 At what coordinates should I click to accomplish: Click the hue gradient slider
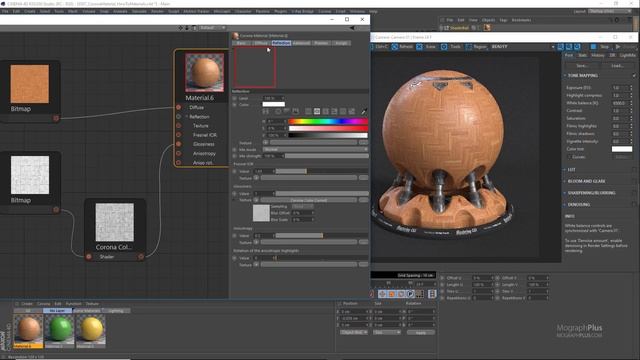point(328,121)
